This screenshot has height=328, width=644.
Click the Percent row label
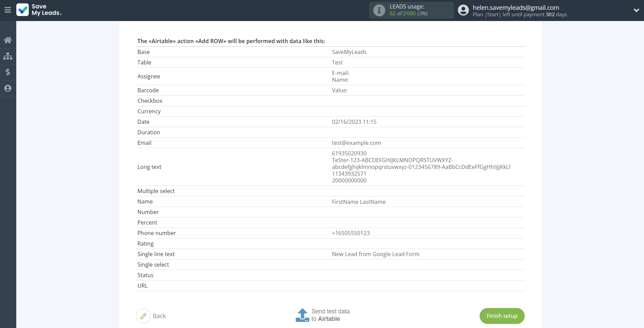(147, 223)
